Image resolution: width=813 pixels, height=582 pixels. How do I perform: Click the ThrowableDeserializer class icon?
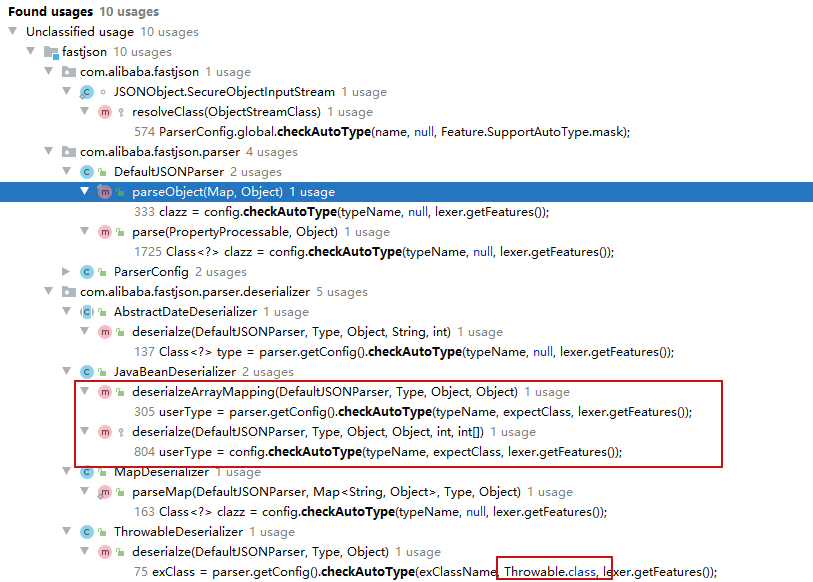coord(87,532)
